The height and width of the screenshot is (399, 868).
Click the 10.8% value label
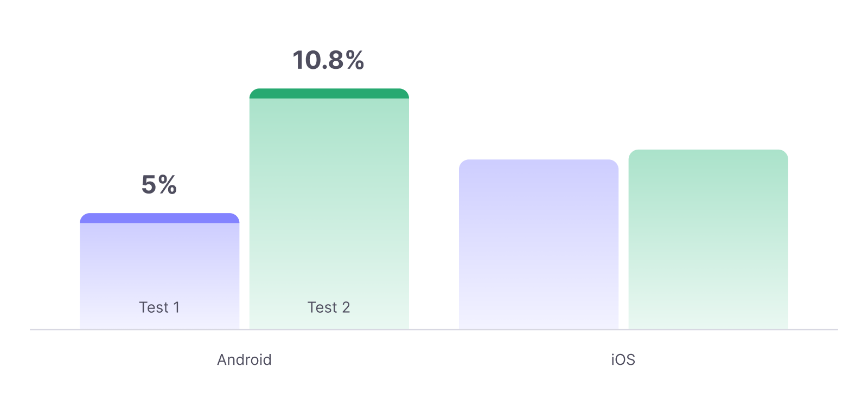pos(328,60)
